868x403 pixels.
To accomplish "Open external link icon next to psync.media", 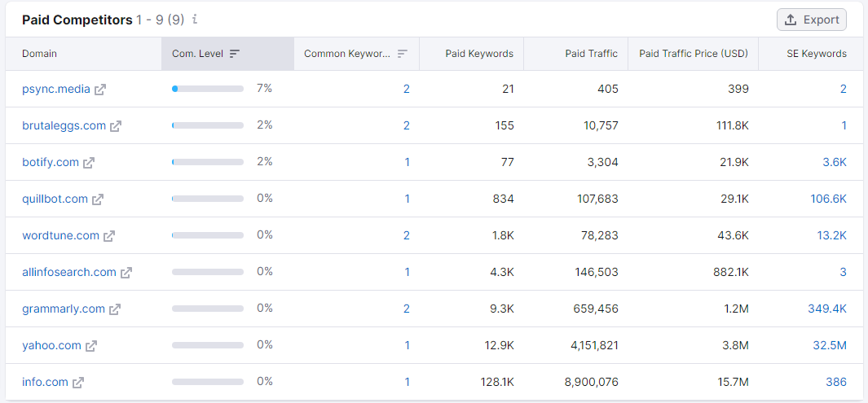I will (100, 89).
